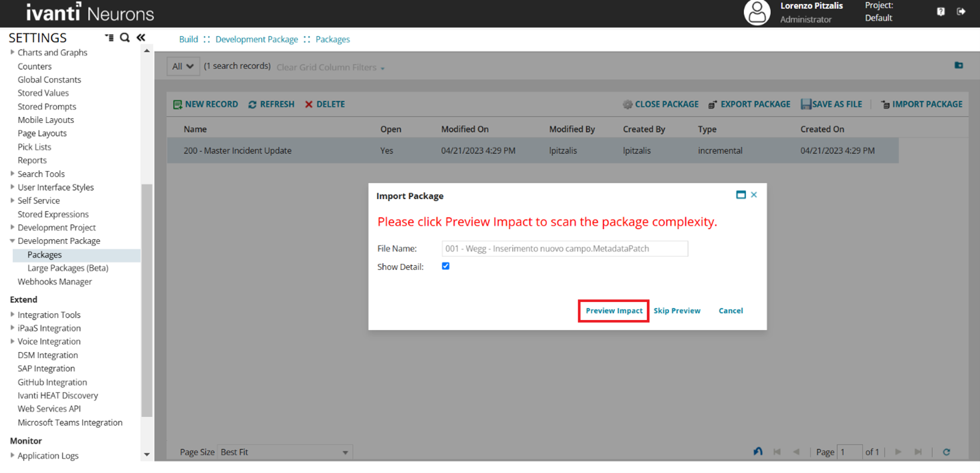Close the Import Package dialog
This screenshot has width=980, height=473.
(x=754, y=195)
